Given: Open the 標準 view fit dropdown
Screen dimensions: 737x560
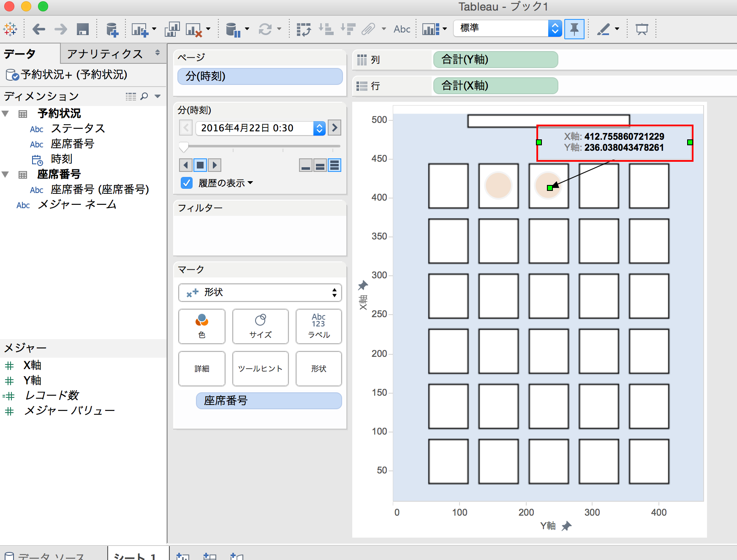Looking at the screenshot, I should (555, 28).
